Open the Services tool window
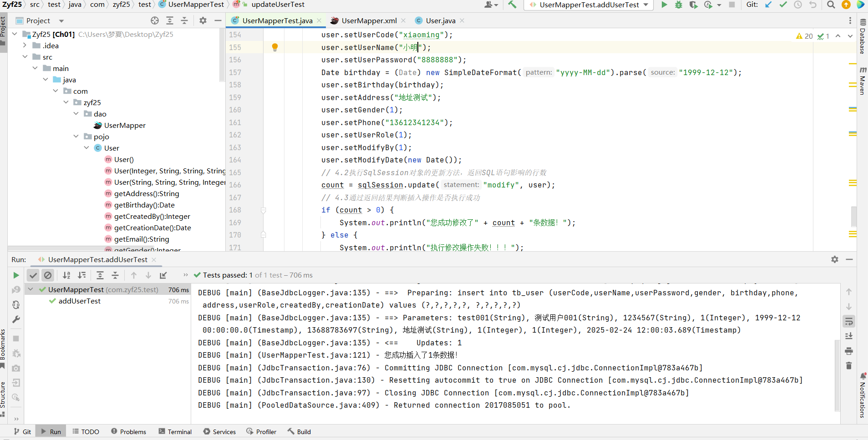Viewport: 868px width, 440px height. click(219, 432)
